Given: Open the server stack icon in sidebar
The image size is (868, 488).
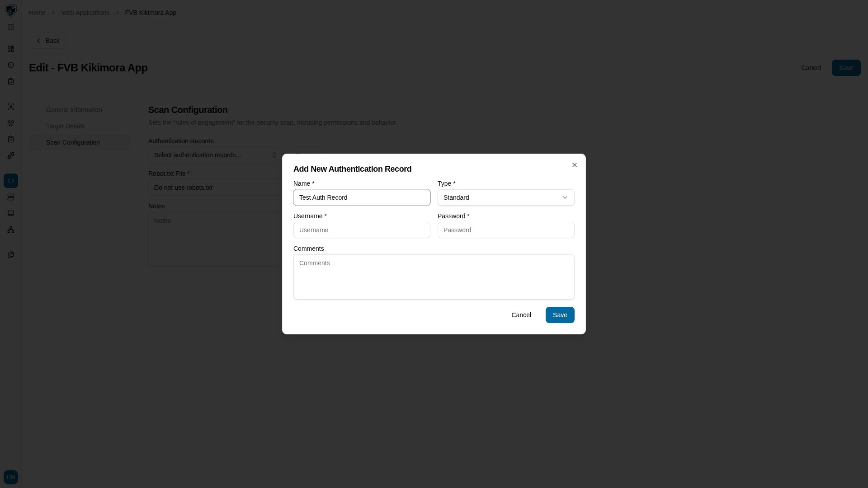Looking at the screenshot, I should (x=11, y=197).
